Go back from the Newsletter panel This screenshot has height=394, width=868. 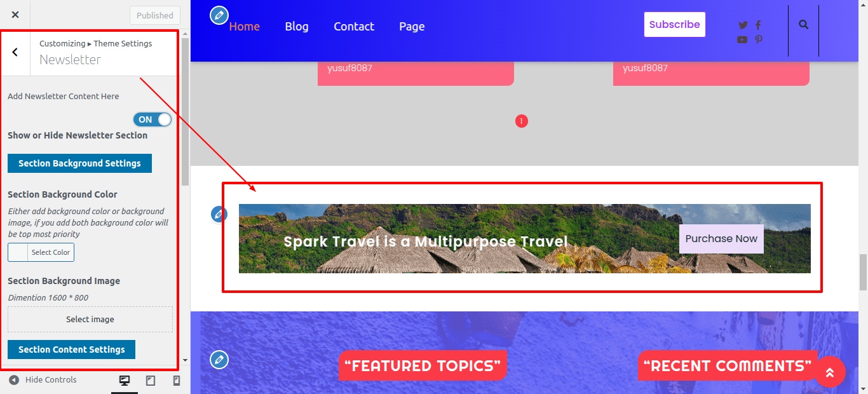15,53
